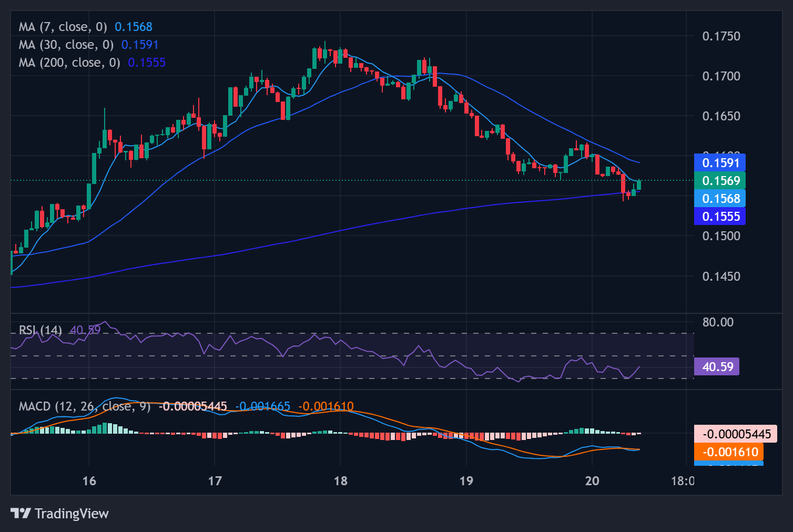Click date 16 on the time axis

point(89,481)
